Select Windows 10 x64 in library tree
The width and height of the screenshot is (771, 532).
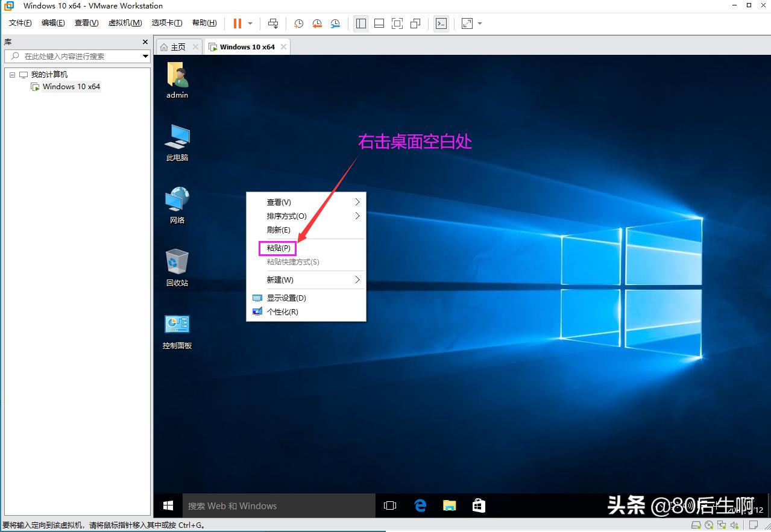pos(71,87)
